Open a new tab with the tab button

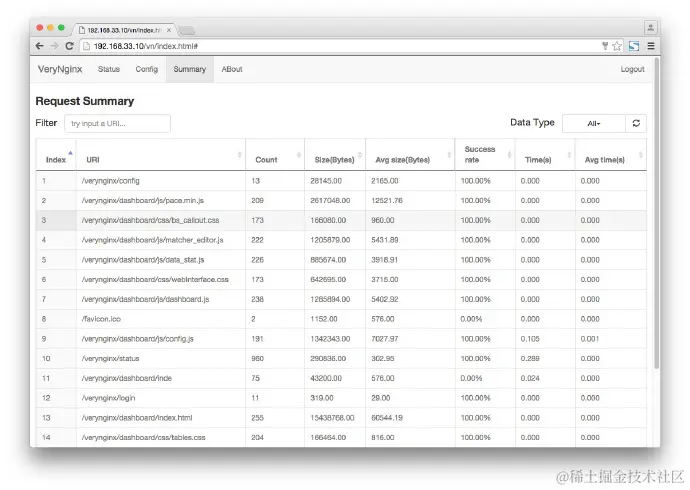[x=187, y=30]
